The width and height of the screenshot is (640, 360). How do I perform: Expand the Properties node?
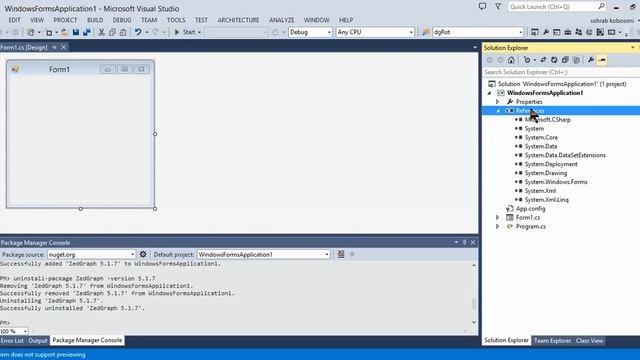[x=498, y=102]
